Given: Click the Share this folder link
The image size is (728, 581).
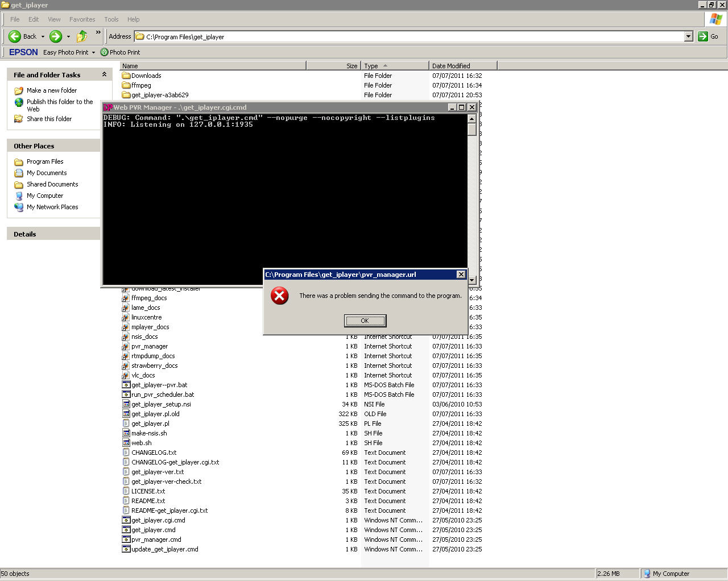Looking at the screenshot, I should [x=49, y=119].
